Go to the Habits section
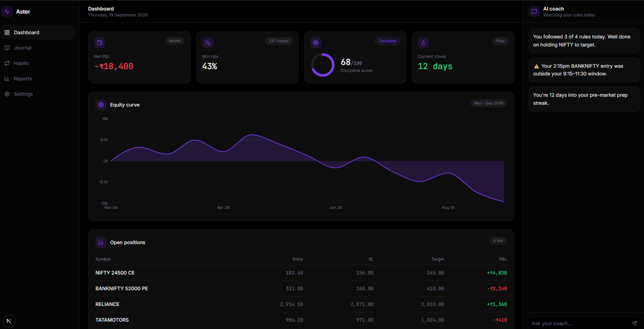Image resolution: width=644 pixels, height=329 pixels. coord(38,63)
